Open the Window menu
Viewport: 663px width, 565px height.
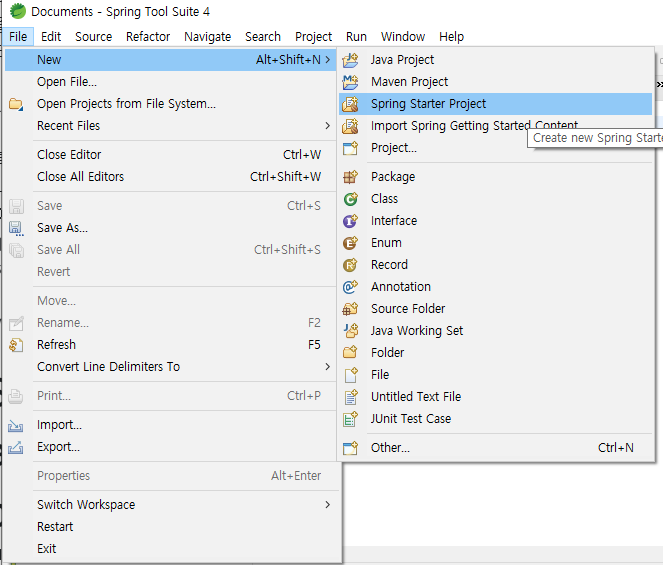coord(403,37)
